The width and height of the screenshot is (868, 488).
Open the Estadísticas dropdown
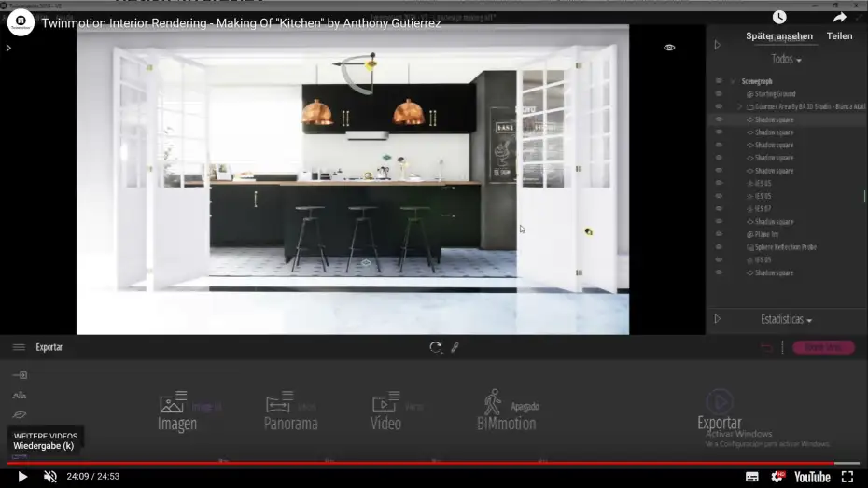click(x=786, y=319)
